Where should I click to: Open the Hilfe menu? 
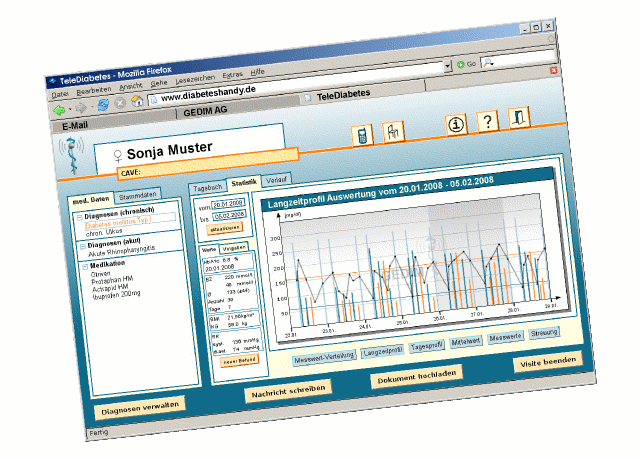(258, 72)
